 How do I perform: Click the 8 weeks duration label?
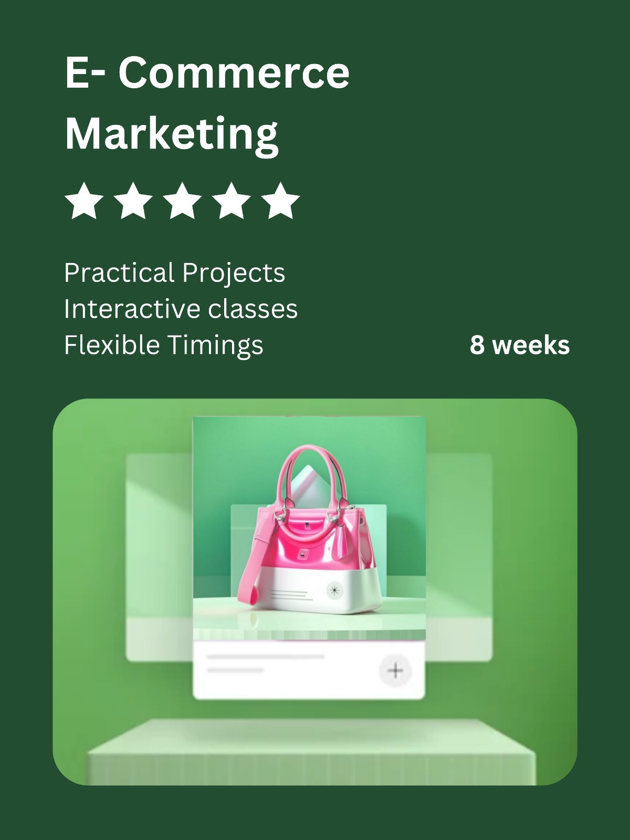click(520, 345)
